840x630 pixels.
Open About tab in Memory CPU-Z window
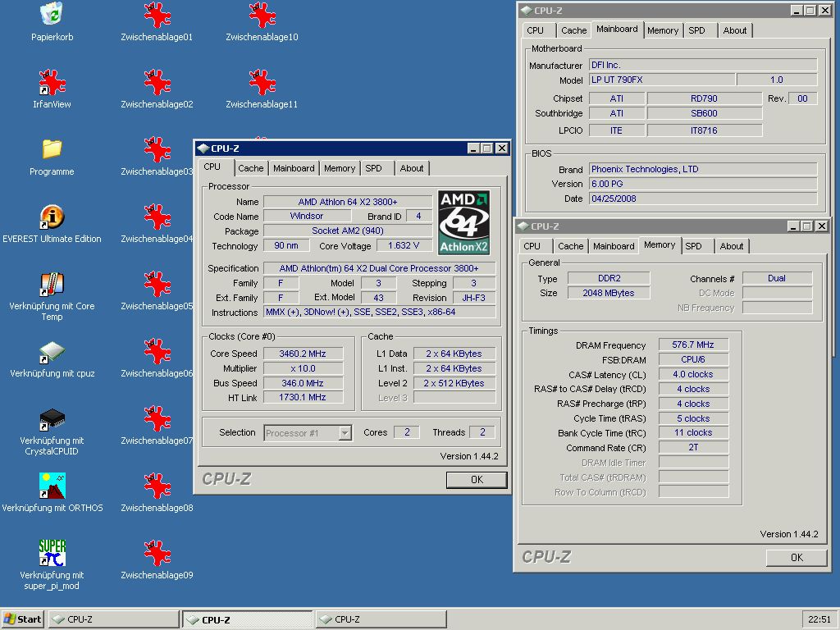(x=731, y=246)
